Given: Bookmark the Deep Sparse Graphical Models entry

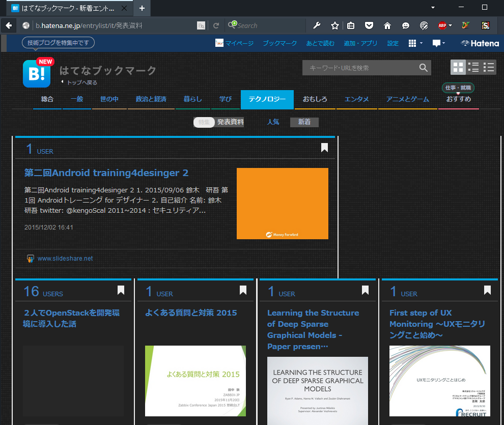Looking at the screenshot, I should (365, 290).
